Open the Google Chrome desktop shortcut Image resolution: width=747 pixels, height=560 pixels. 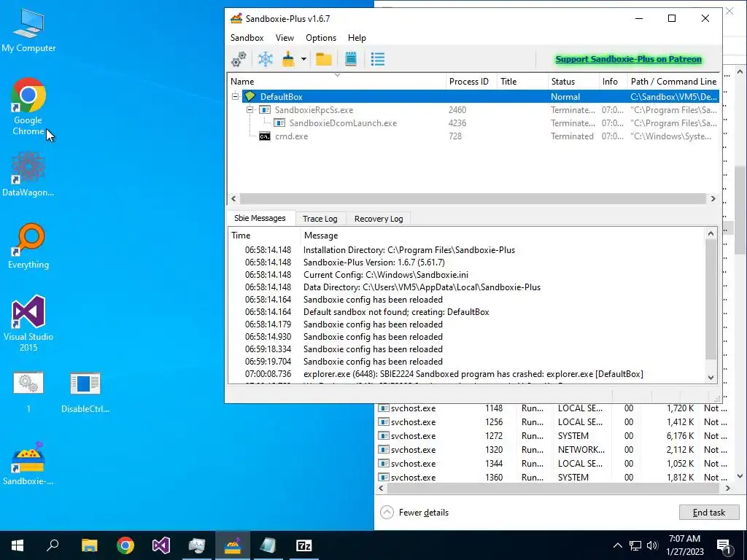(28, 107)
